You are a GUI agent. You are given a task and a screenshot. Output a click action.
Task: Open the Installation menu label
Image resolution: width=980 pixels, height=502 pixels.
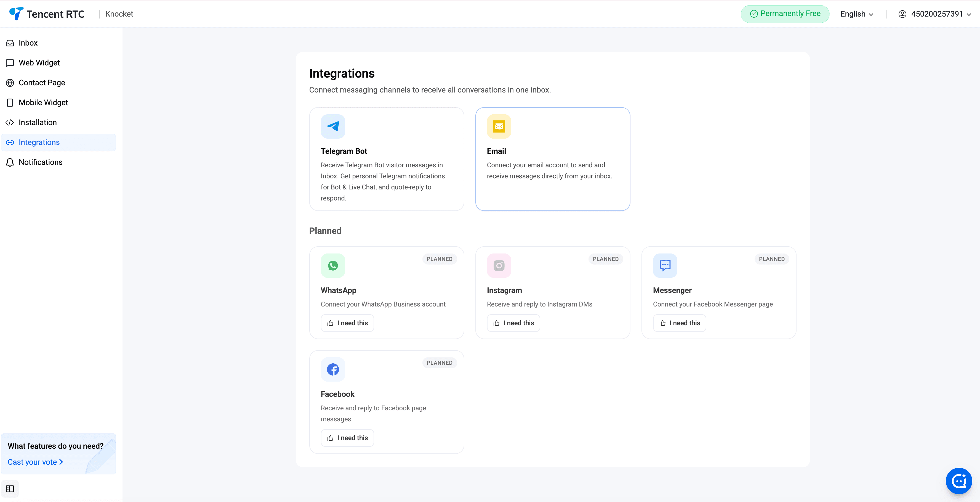(x=38, y=123)
